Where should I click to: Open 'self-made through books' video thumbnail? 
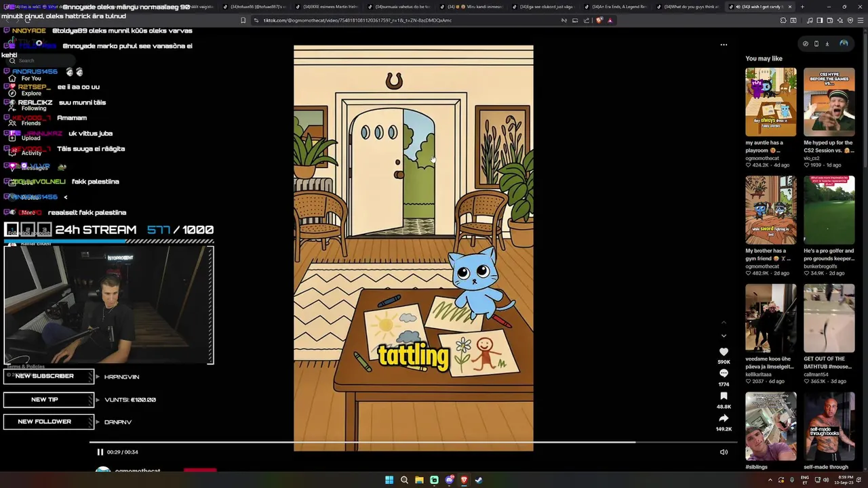(829, 426)
